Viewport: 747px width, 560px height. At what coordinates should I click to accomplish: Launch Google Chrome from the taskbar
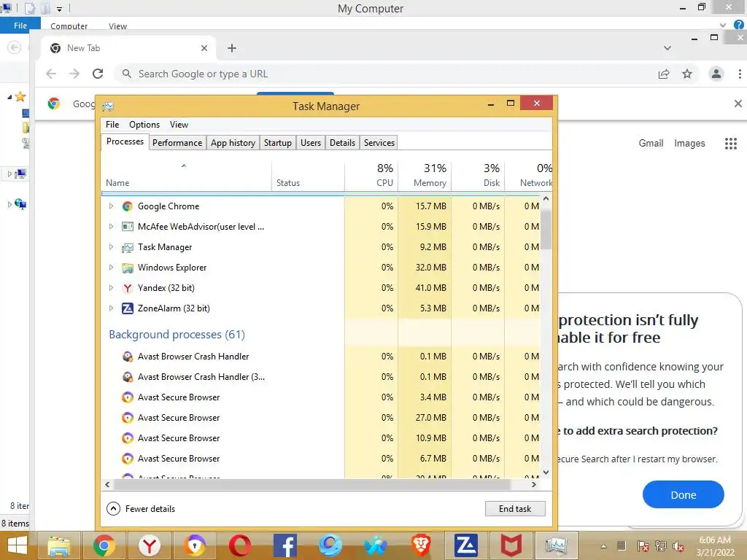pos(104,545)
